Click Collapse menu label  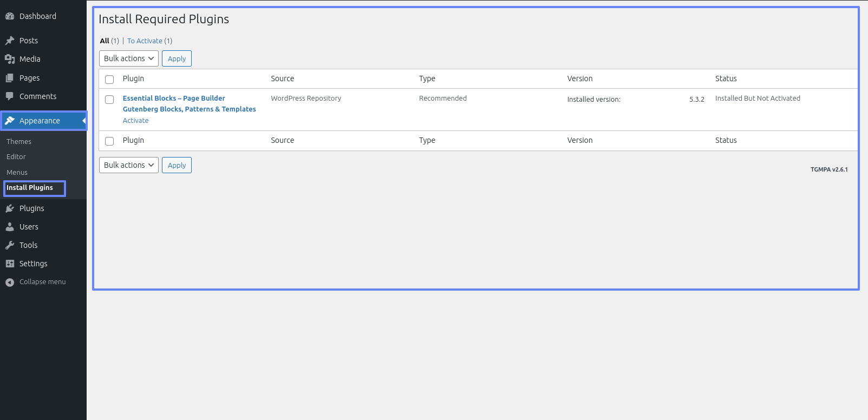tap(43, 282)
